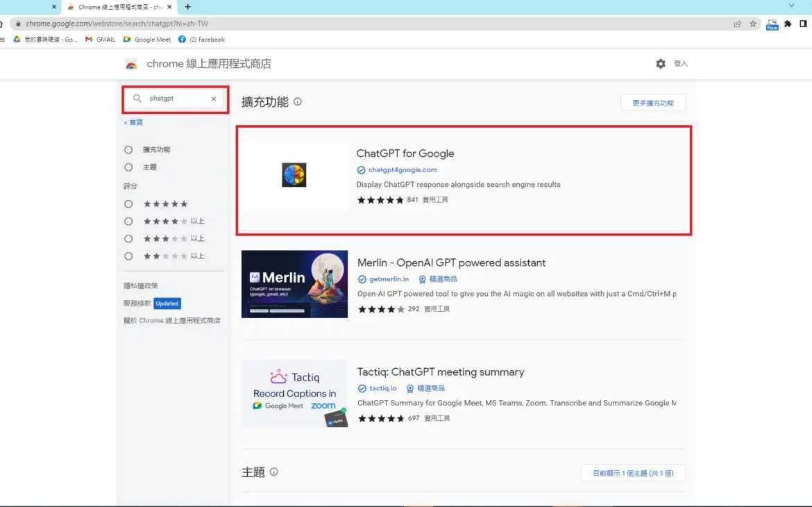Image resolution: width=812 pixels, height=507 pixels.
Task: Select the four stars and up filter
Action: (128, 222)
